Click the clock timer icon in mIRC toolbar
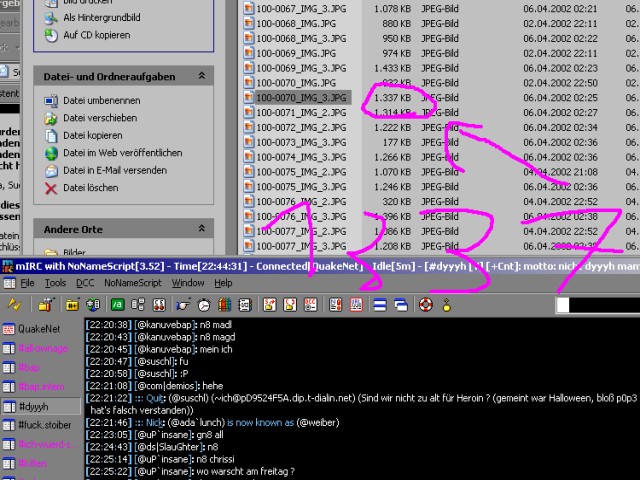Screen dimensions: 640x480 point(203,304)
